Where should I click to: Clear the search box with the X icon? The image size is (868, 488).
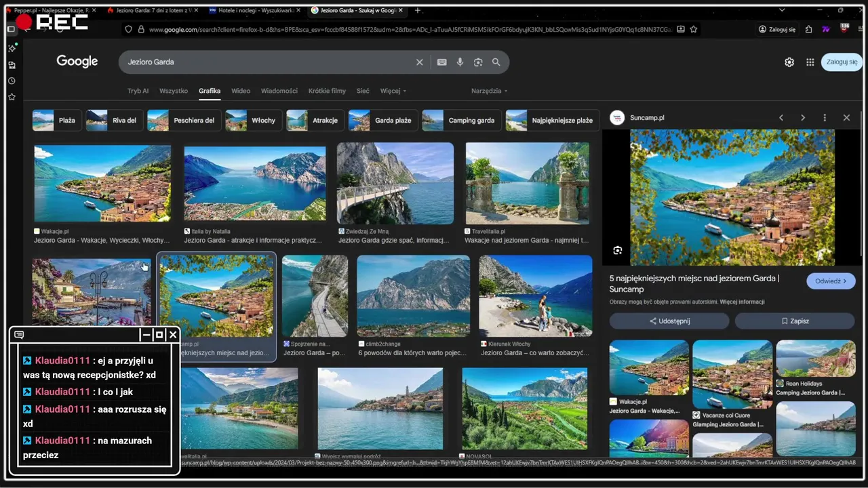click(420, 62)
